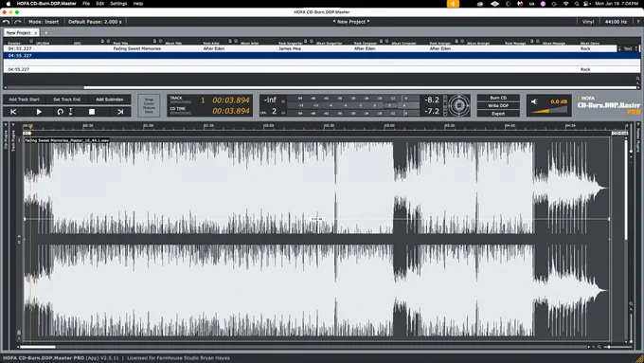
Task: Click the 02:00 mark on the timeline ruler
Action: [269, 126]
